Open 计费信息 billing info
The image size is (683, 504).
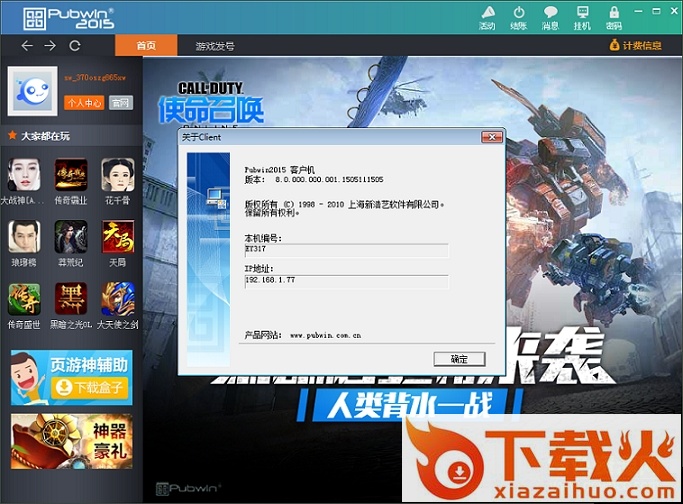click(635, 45)
